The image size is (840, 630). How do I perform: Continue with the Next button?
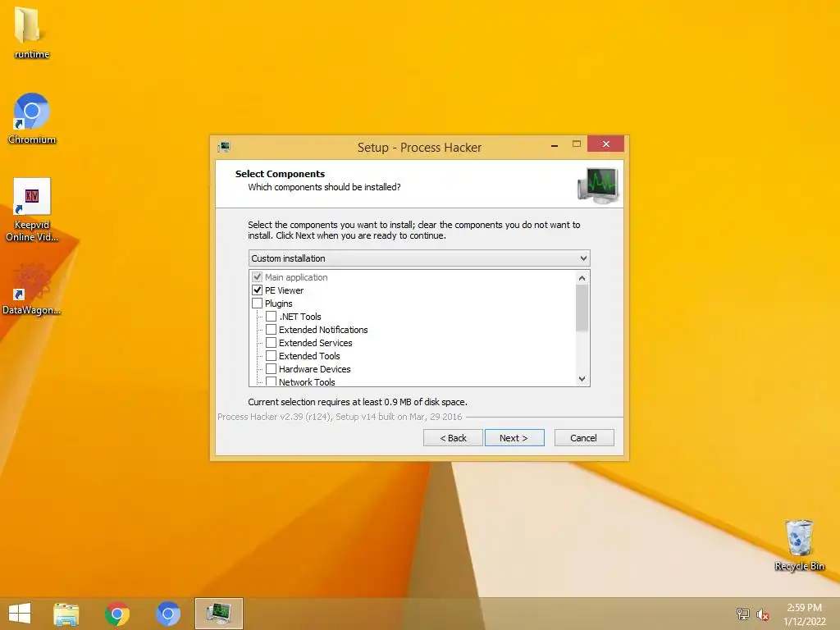click(514, 438)
